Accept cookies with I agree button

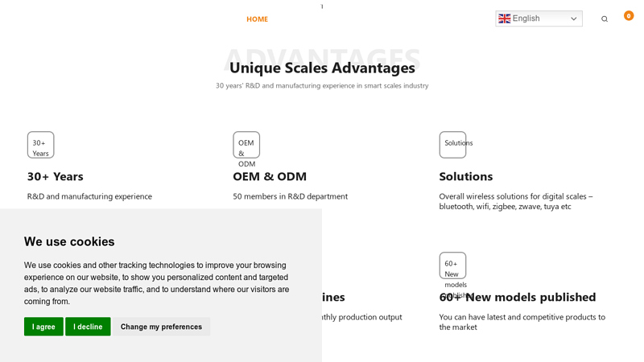43,327
